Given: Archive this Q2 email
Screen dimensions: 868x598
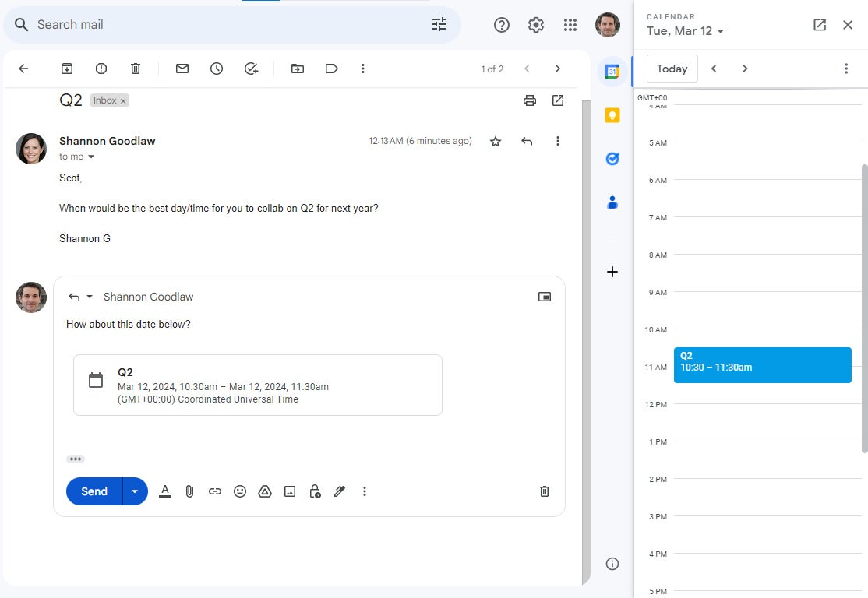Looking at the screenshot, I should coord(67,69).
